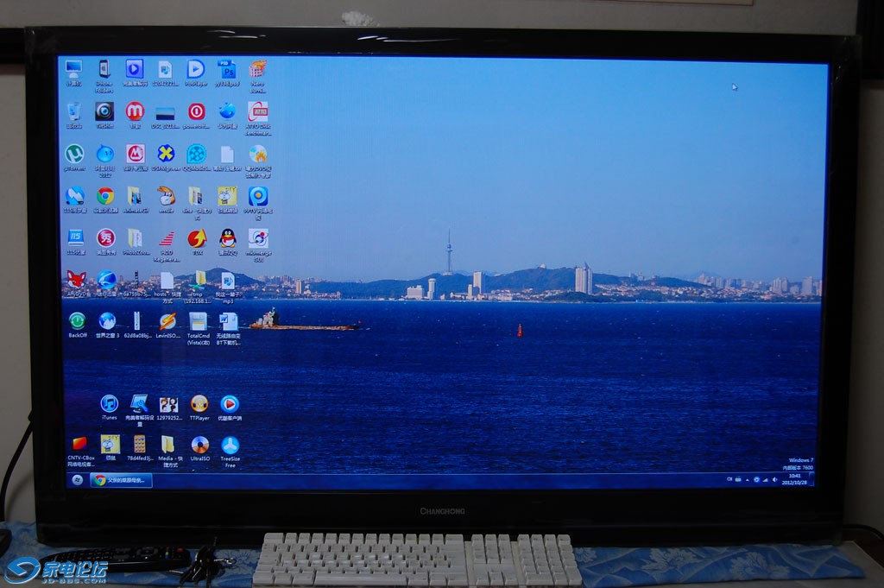Open the TotalCmd floppy disk icon
The width and height of the screenshot is (884, 588).
pos(198,322)
